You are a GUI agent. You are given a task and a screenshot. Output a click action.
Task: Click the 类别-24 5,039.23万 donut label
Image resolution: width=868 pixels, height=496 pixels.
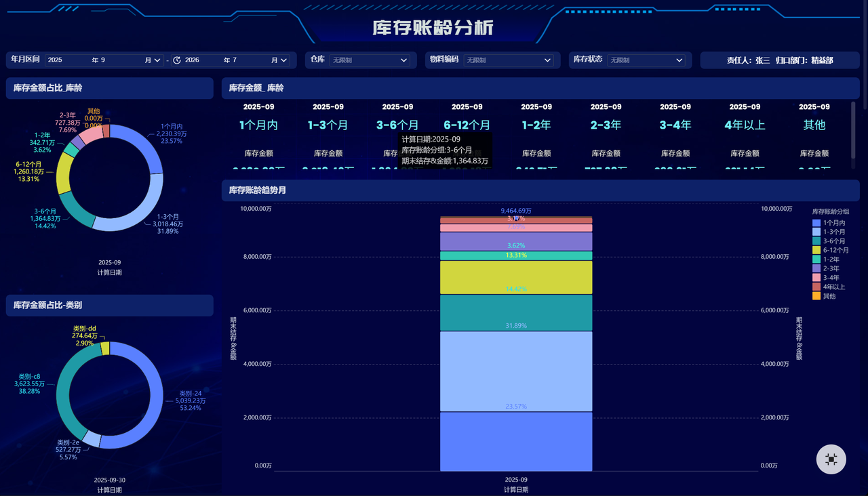point(190,401)
